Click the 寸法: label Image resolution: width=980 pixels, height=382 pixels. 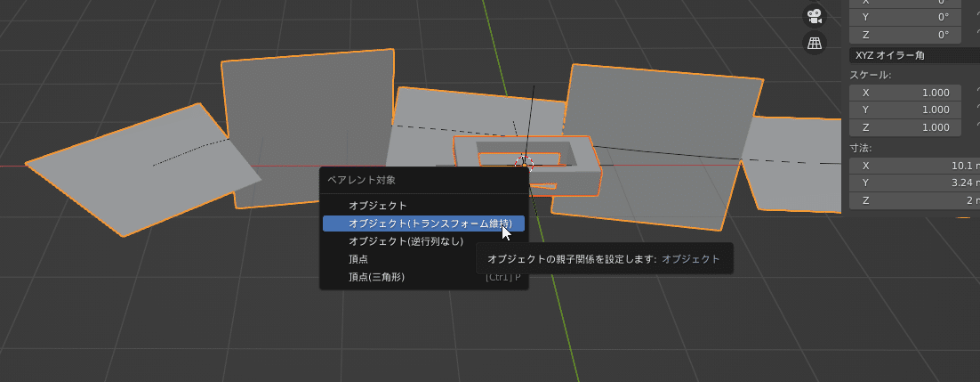point(861,149)
